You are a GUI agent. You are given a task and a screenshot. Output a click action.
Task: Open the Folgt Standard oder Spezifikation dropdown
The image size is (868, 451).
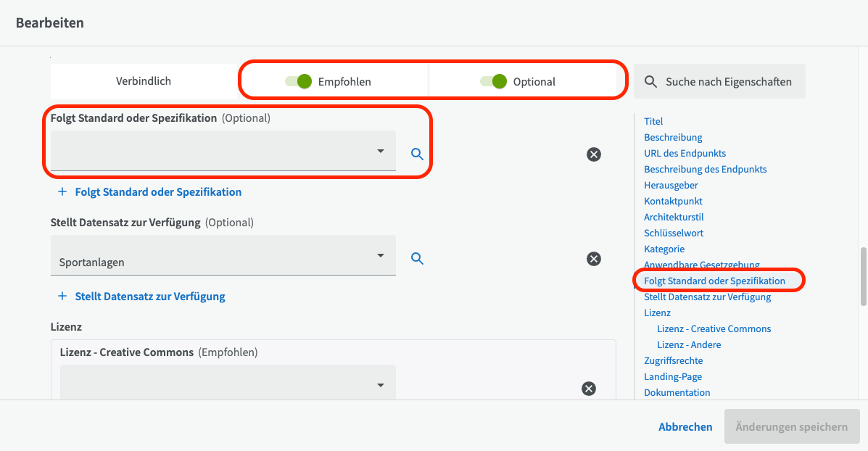(223, 151)
